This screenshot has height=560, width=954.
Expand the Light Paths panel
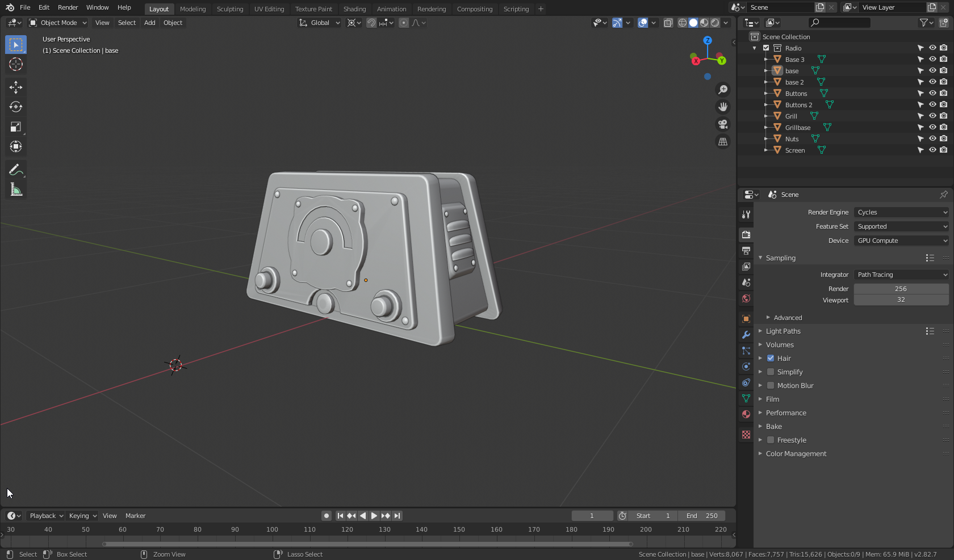783,331
